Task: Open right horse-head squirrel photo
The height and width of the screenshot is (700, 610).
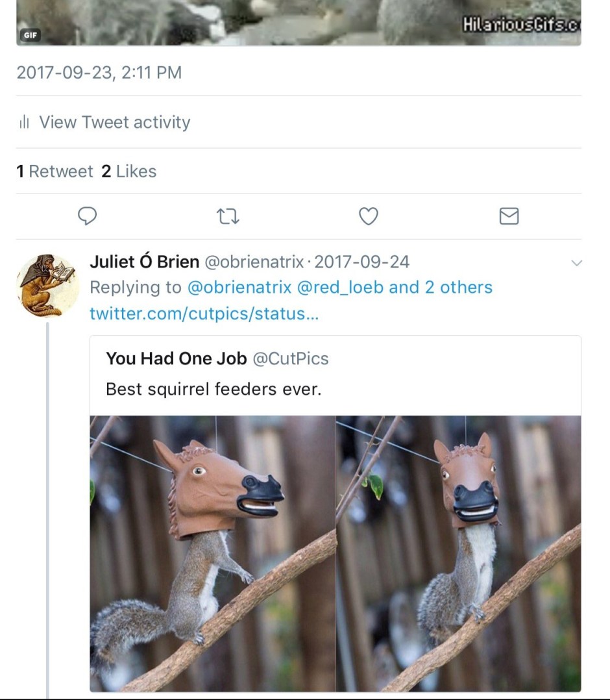Action: point(458,553)
